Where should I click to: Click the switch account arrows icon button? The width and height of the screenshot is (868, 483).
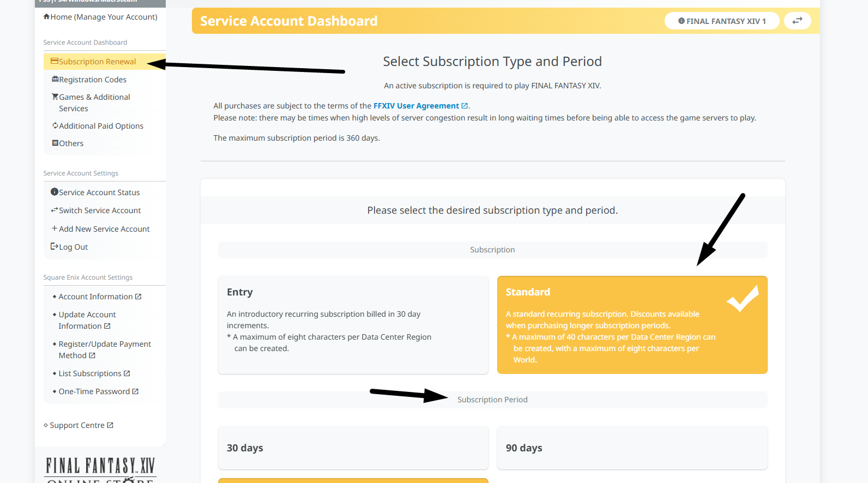(797, 21)
